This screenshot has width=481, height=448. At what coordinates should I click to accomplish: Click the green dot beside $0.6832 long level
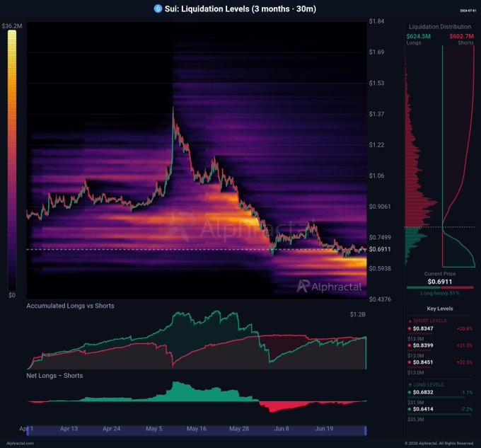click(x=410, y=392)
